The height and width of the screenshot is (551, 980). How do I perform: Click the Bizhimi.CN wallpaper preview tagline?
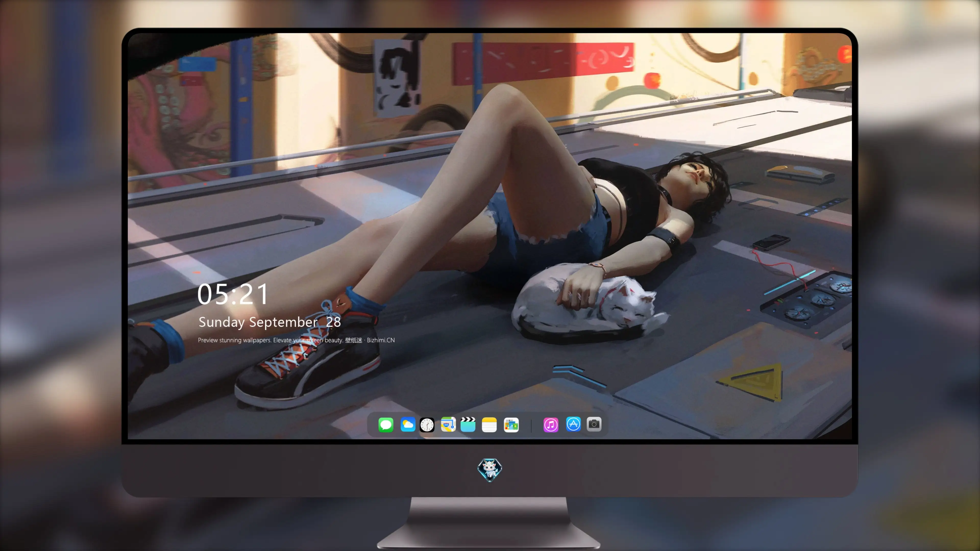[x=296, y=340]
